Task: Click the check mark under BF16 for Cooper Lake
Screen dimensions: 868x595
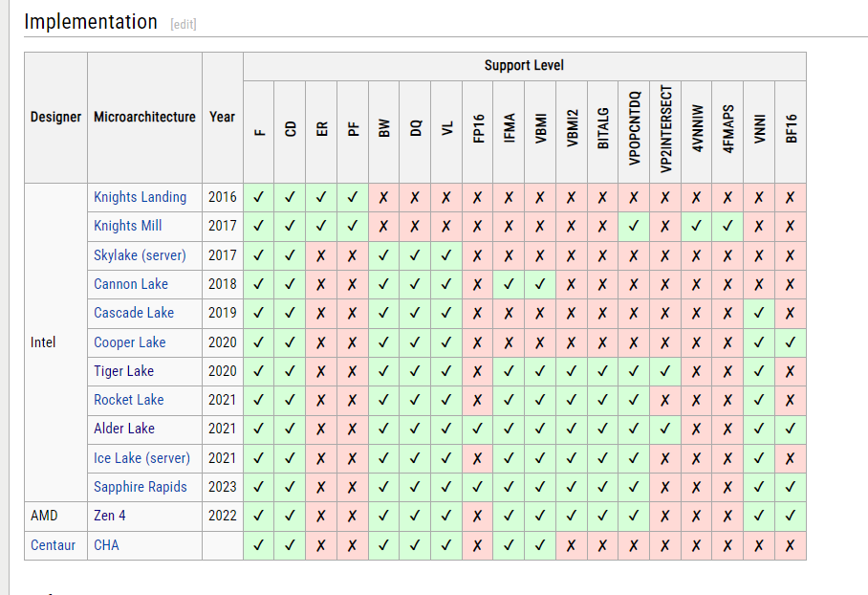Action: pos(791,342)
